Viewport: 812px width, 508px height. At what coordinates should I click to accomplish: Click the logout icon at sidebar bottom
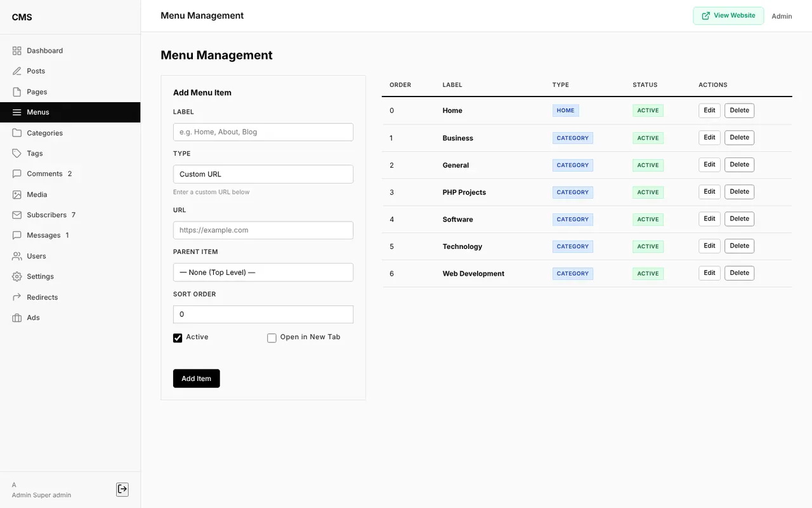(x=122, y=489)
